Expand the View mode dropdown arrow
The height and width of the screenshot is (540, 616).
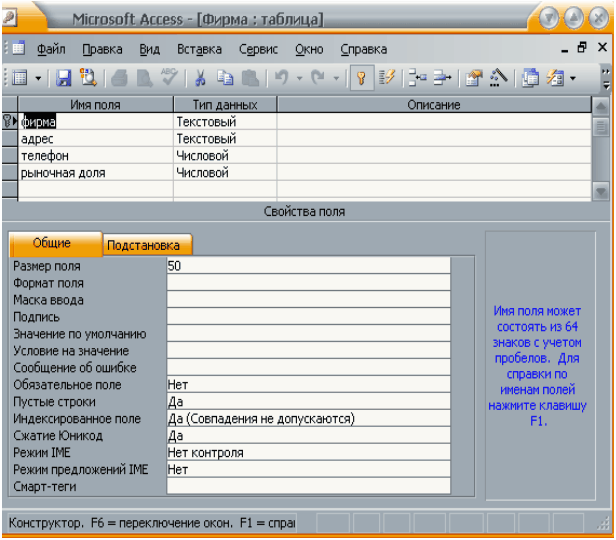click(x=38, y=77)
